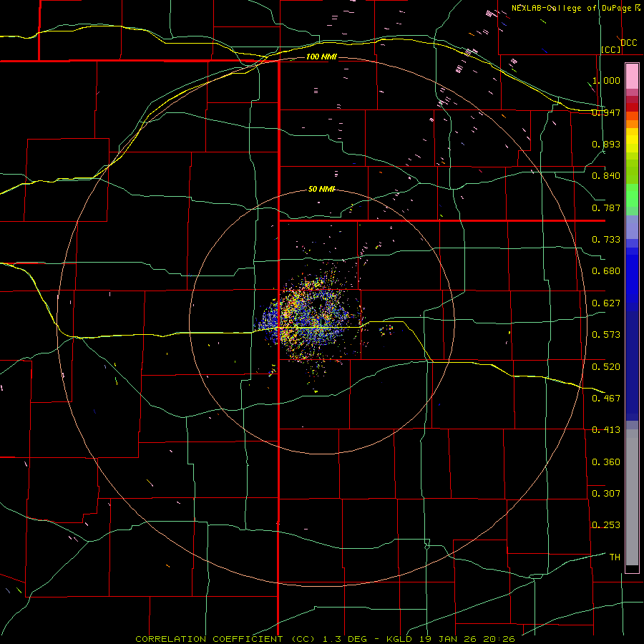Pick the red segment of the color bar

[x=632, y=107]
